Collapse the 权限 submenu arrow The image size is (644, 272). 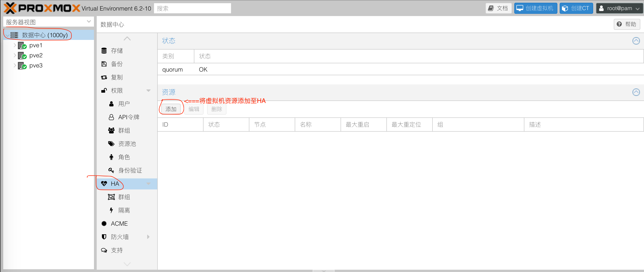tap(148, 91)
